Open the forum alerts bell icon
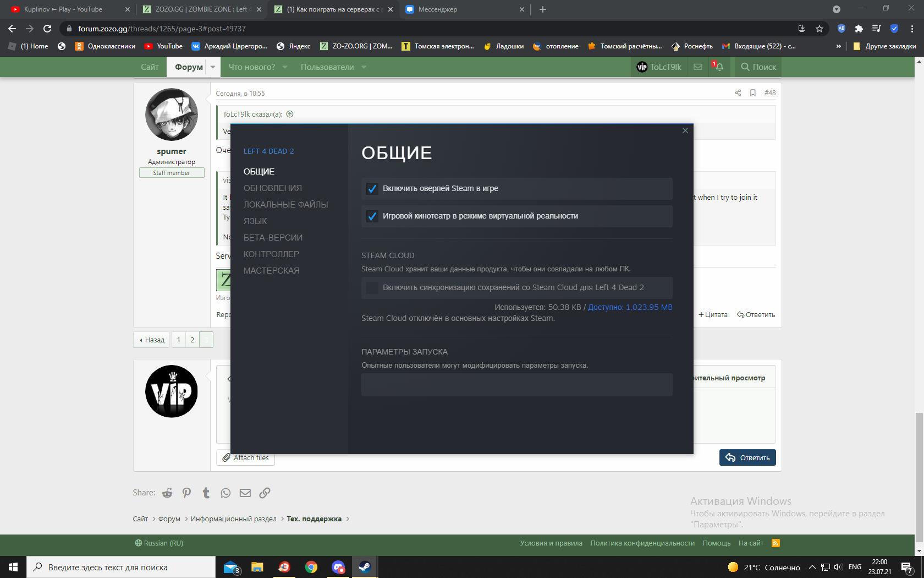 tap(719, 67)
